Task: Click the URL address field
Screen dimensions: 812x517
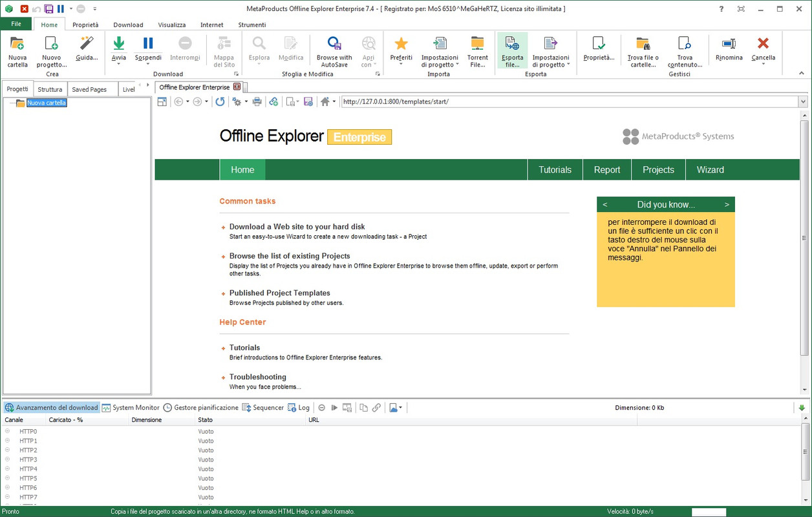Action: 570,101
